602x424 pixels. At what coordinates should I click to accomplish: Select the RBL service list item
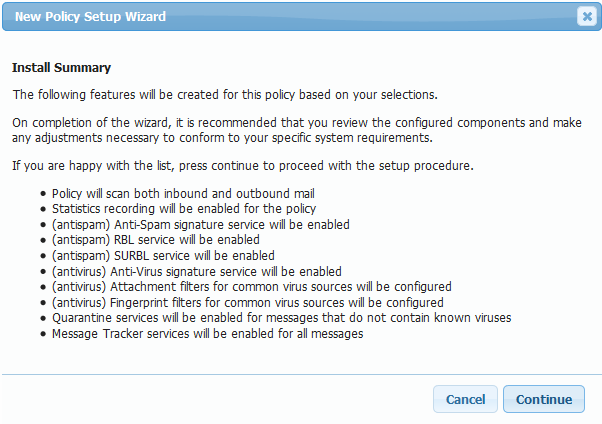pos(156,240)
